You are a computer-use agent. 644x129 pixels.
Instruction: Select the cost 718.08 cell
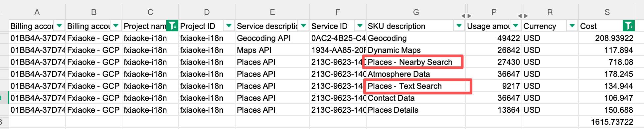tap(607, 62)
